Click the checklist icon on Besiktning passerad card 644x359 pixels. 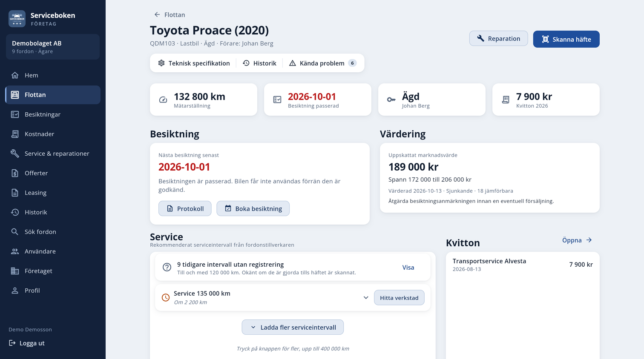pyautogui.click(x=277, y=100)
